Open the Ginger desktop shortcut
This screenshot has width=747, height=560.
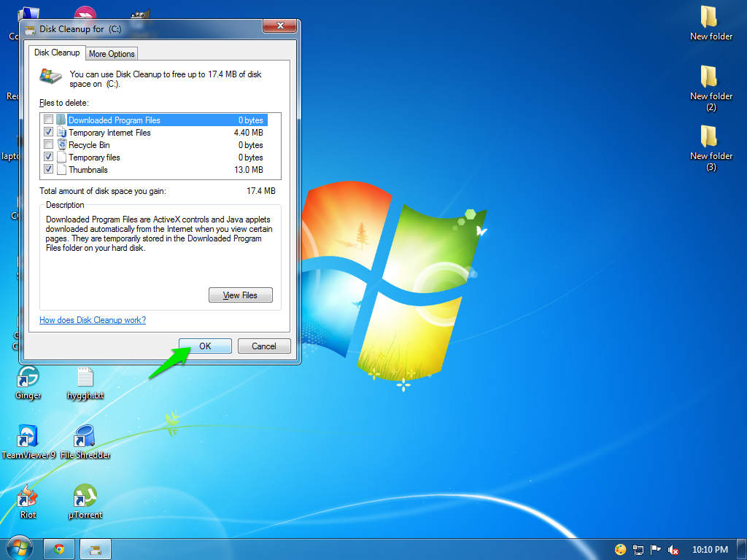[x=28, y=382]
